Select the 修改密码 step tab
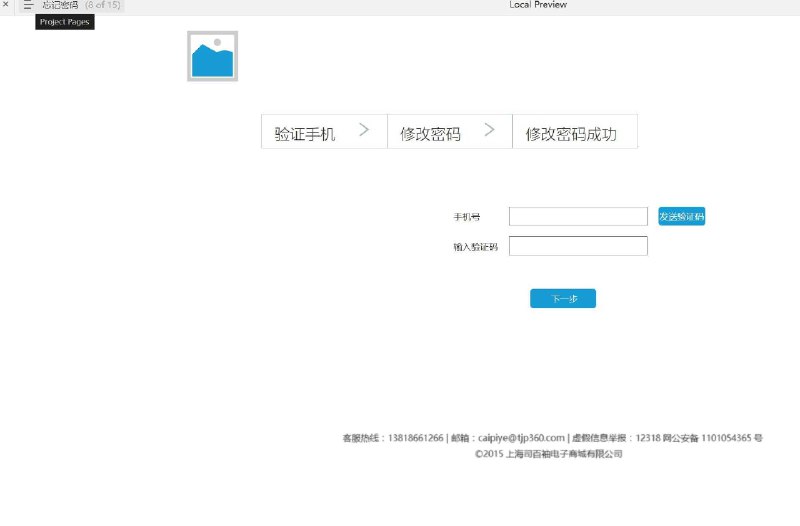The height and width of the screenshot is (526, 800). pos(449,132)
